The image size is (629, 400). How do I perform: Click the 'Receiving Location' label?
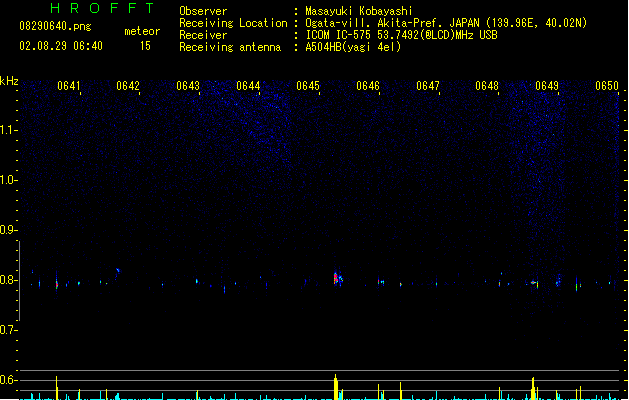(x=233, y=23)
